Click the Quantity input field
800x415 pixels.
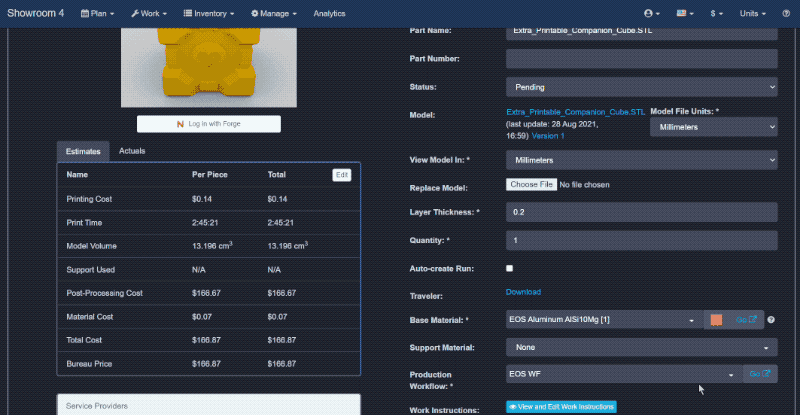[641, 240]
